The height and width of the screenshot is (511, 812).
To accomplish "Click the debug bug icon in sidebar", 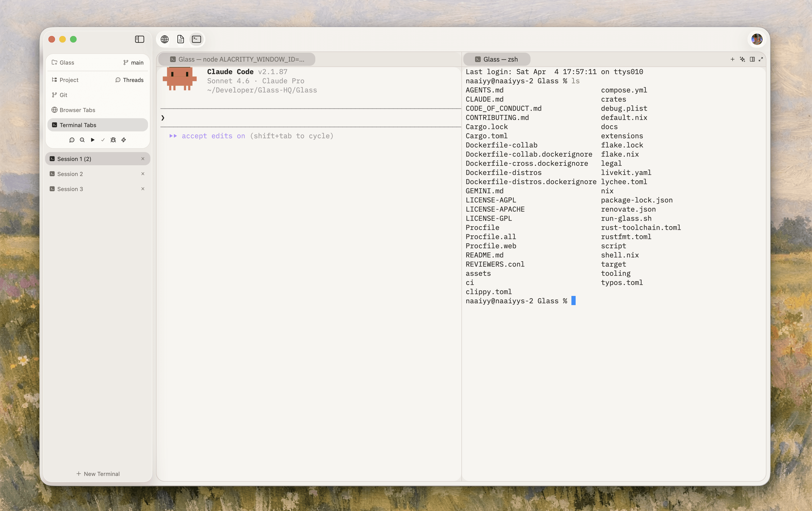I will [x=113, y=140].
